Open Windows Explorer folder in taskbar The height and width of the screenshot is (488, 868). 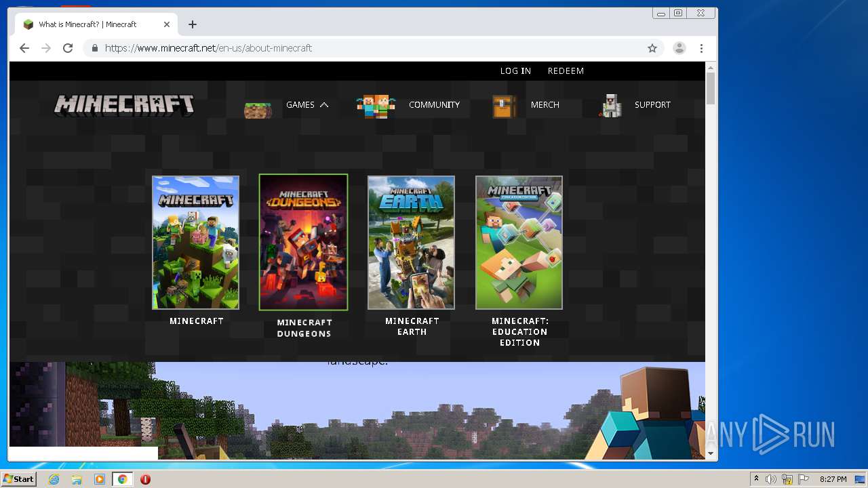pos(77,479)
